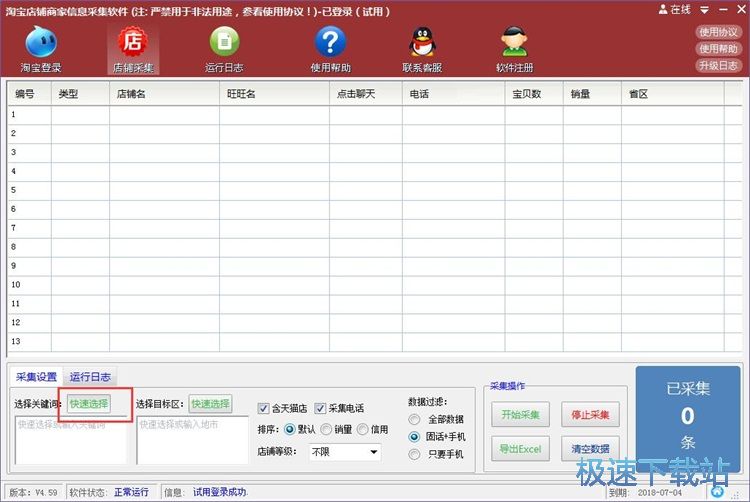750x502 pixels.
Task: Click the 宝贝数 column header
Action: coord(534,94)
